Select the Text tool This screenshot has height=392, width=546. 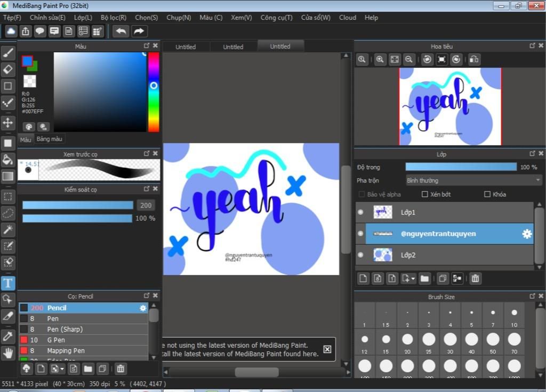coord(8,283)
